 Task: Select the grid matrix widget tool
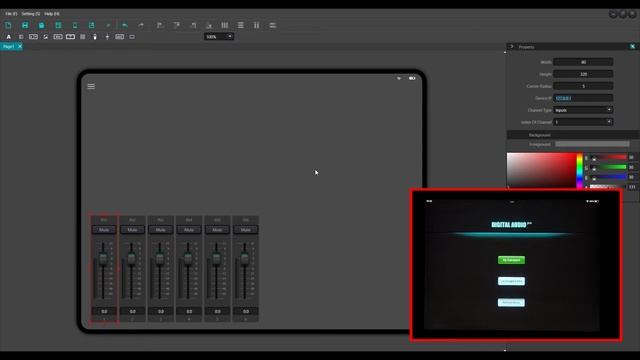tap(83, 37)
